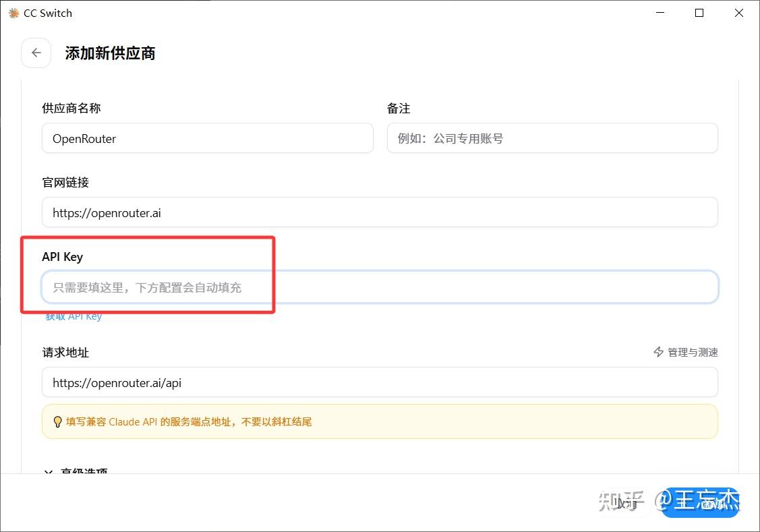Close the CC Switch window
The image size is (760, 532).
pos(738,13)
